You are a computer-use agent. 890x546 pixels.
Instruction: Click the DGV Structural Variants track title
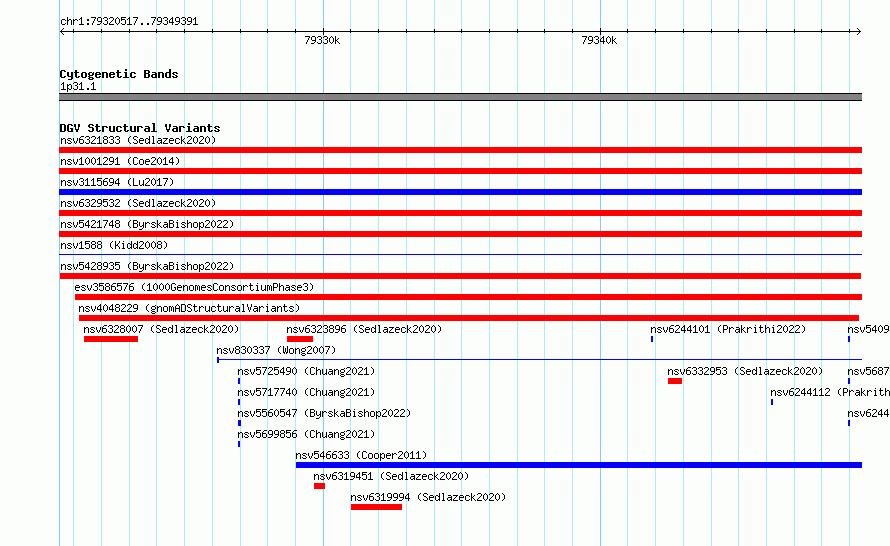[x=140, y=128]
